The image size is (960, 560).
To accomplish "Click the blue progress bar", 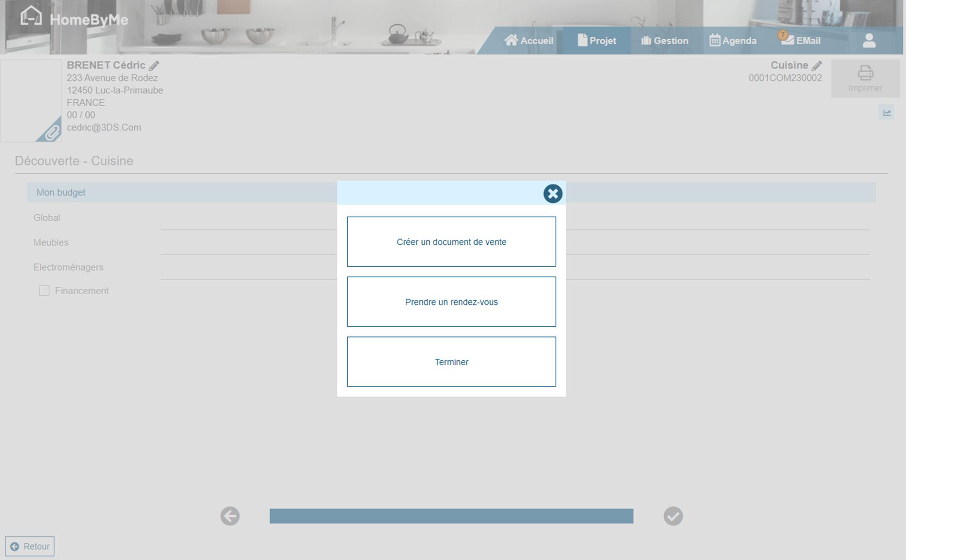I will 451,516.
